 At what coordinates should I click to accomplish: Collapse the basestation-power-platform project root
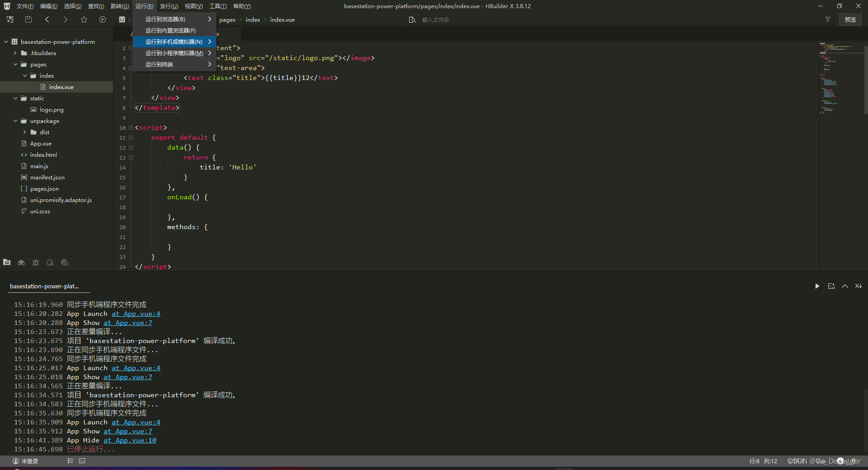tap(6, 42)
